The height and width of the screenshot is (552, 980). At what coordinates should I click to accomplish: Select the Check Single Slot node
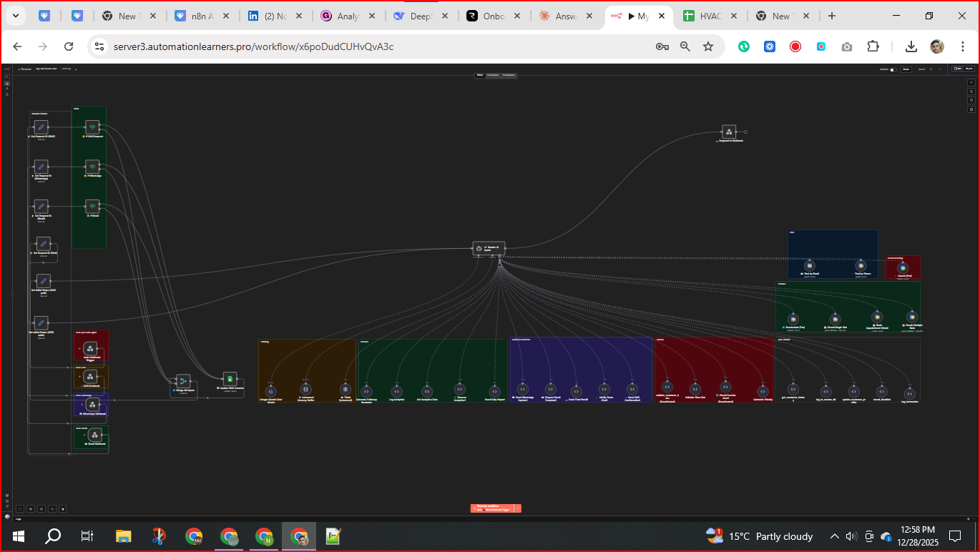pos(835,318)
